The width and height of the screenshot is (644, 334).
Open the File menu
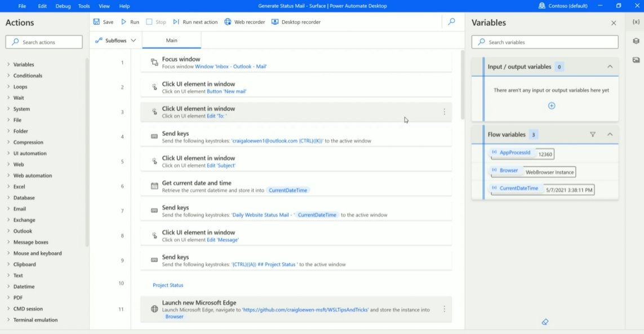22,6
